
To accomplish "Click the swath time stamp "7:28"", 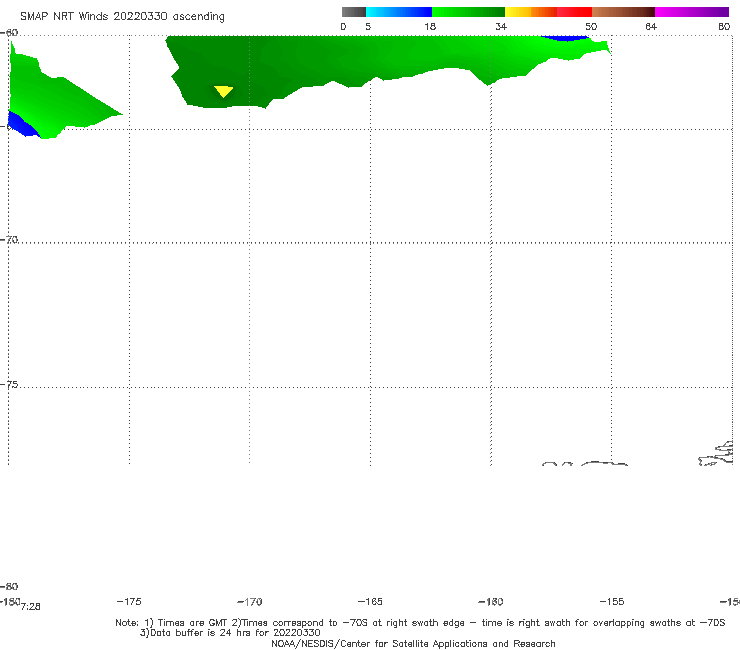I will tap(31, 607).
